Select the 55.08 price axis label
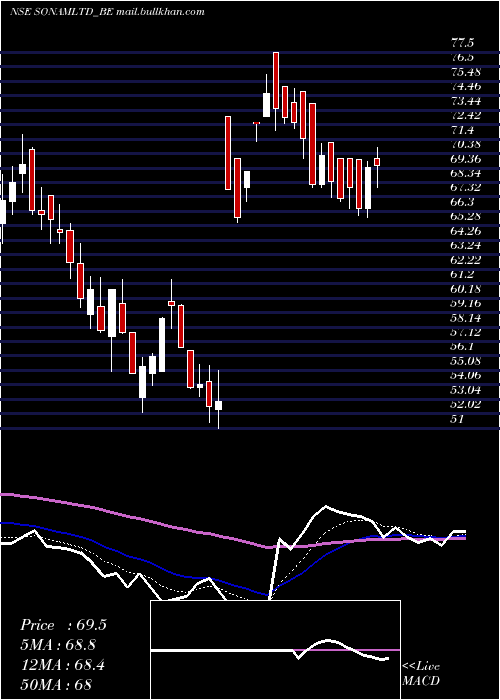This screenshot has height=700, width=500. (465, 361)
